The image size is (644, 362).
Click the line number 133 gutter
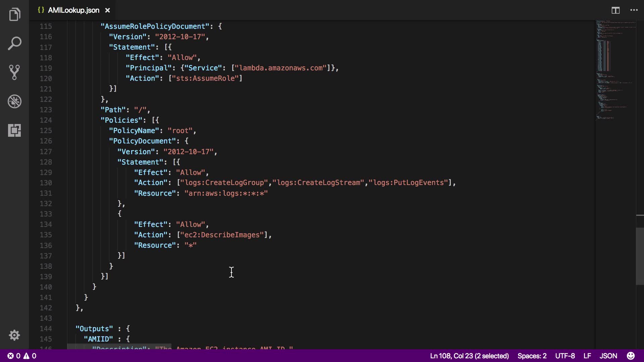(46, 214)
